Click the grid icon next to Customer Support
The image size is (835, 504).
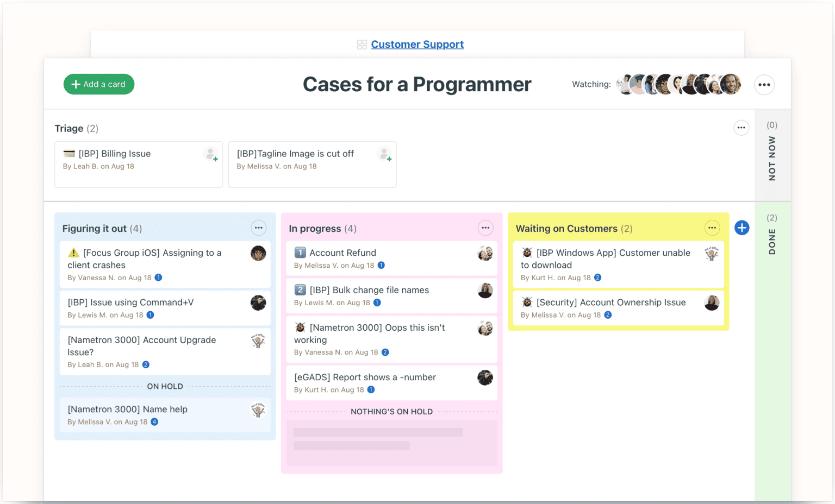point(362,44)
